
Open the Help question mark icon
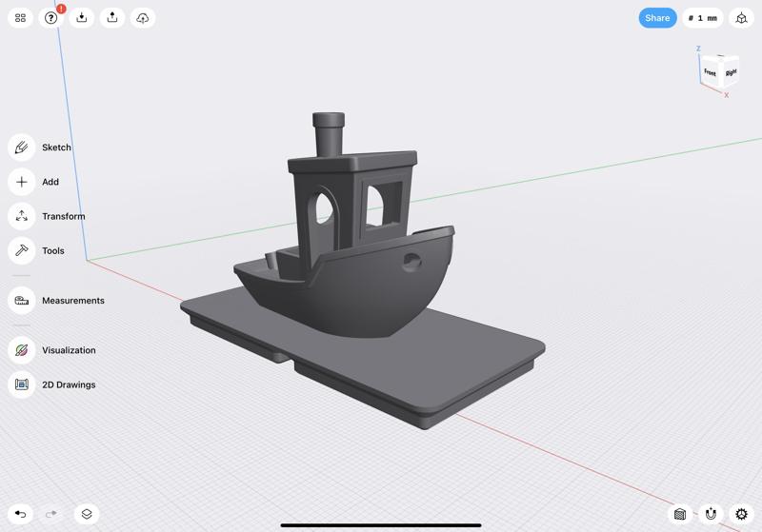[x=51, y=18]
